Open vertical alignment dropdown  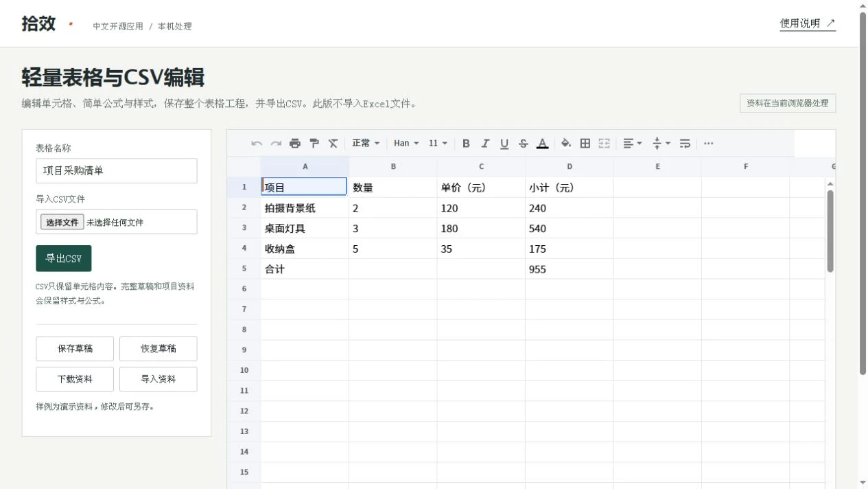[661, 144]
